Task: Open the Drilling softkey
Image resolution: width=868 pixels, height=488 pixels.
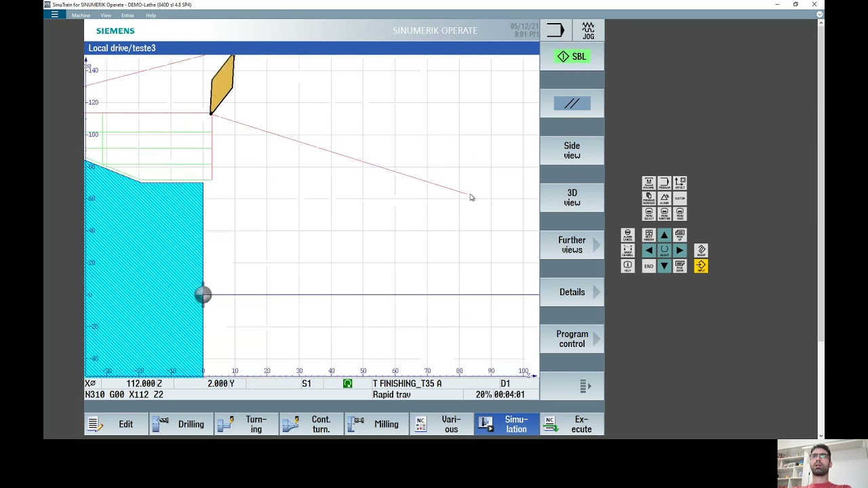Action: point(181,424)
